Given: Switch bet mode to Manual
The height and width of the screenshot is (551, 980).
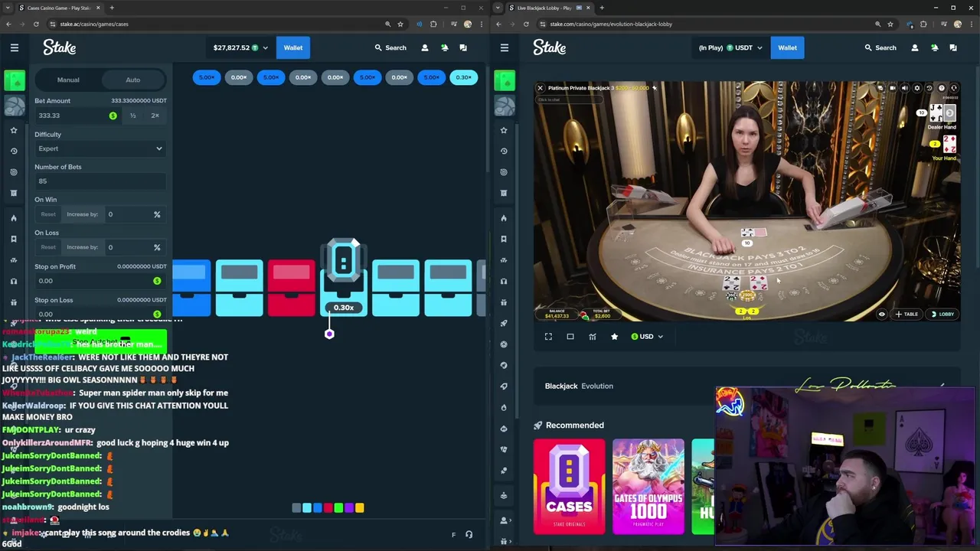Looking at the screenshot, I should 68,80.
